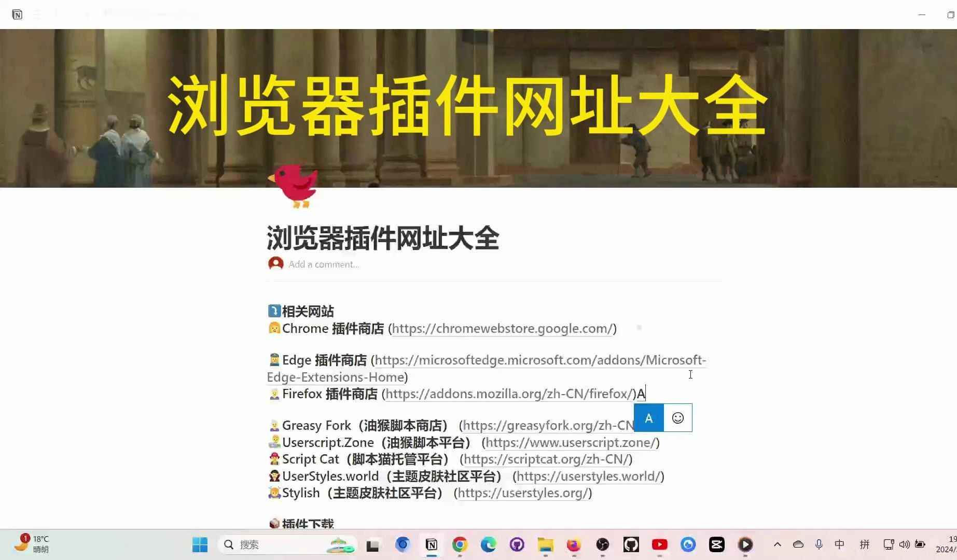
Task: Click the page title 浏览器插件网址大全
Action: [383, 238]
